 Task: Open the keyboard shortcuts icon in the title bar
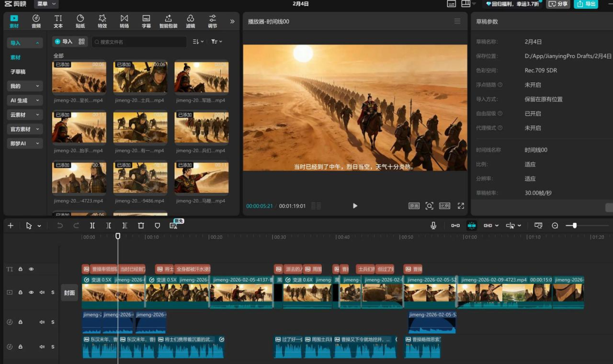point(451,4)
